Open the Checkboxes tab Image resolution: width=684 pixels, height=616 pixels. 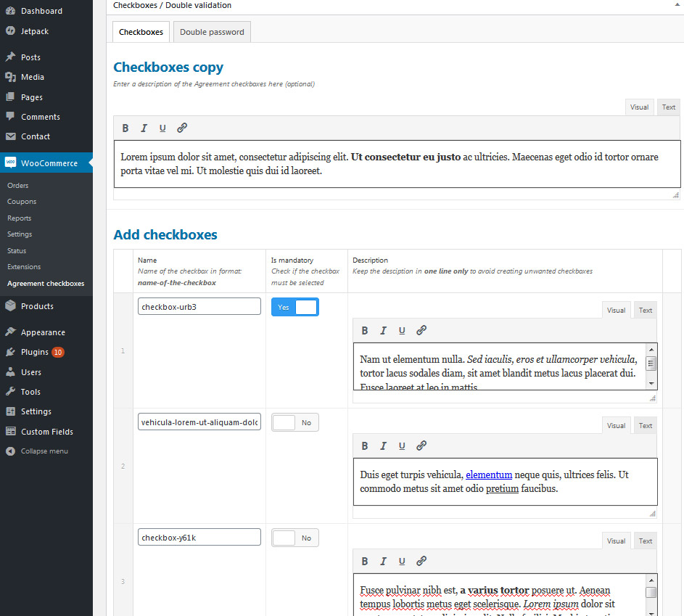pos(141,32)
